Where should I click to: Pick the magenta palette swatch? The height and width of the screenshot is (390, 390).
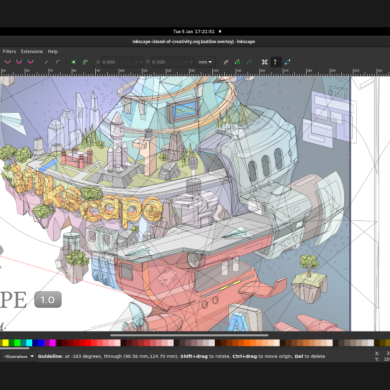pyautogui.click(x=52, y=343)
